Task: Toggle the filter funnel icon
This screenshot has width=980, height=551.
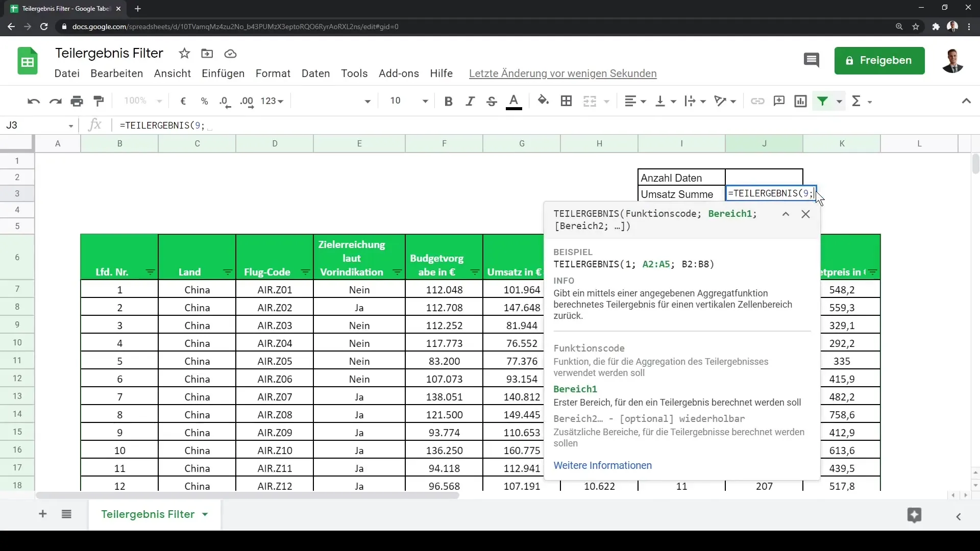Action: tap(822, 101)
